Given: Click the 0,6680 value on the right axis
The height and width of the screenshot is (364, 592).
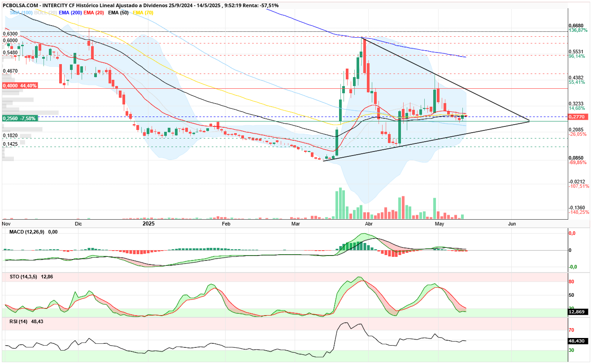Looking at the screenshot, I should point(576,26).
